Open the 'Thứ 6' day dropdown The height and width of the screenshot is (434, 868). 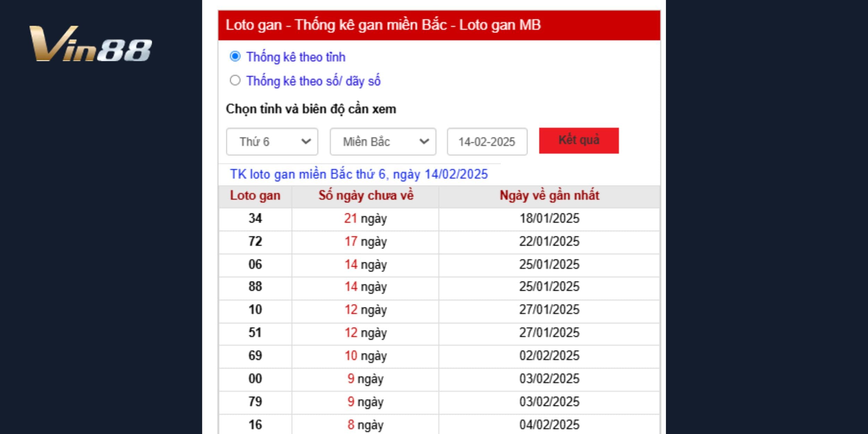click(272, 142)
